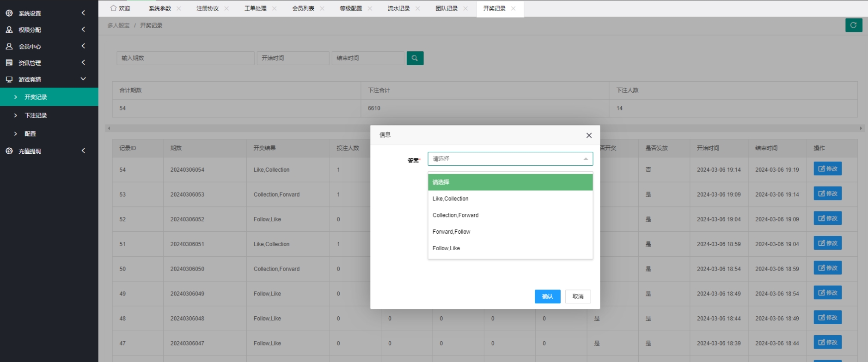Viewport: 868px width, 362px height.
Task: Click the 确认 confirm button
Action: tap(547, 296)
